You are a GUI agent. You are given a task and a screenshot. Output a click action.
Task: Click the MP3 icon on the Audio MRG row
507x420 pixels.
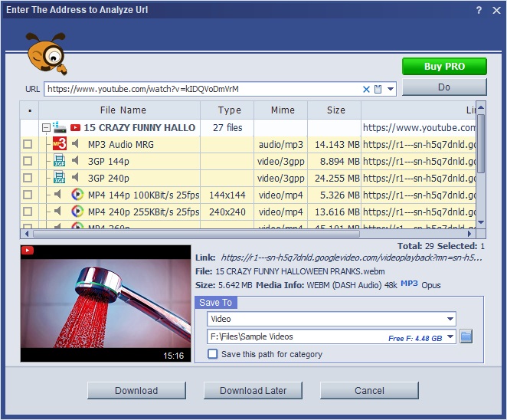(x=60, y=143)
